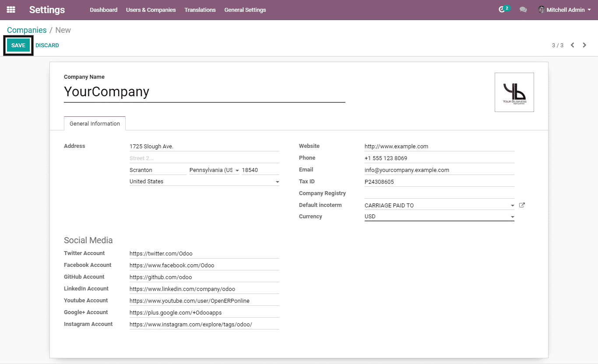This screenshot has width=598, height=364.
Task: Go to the previous record arrow
Action: (572, 45)
